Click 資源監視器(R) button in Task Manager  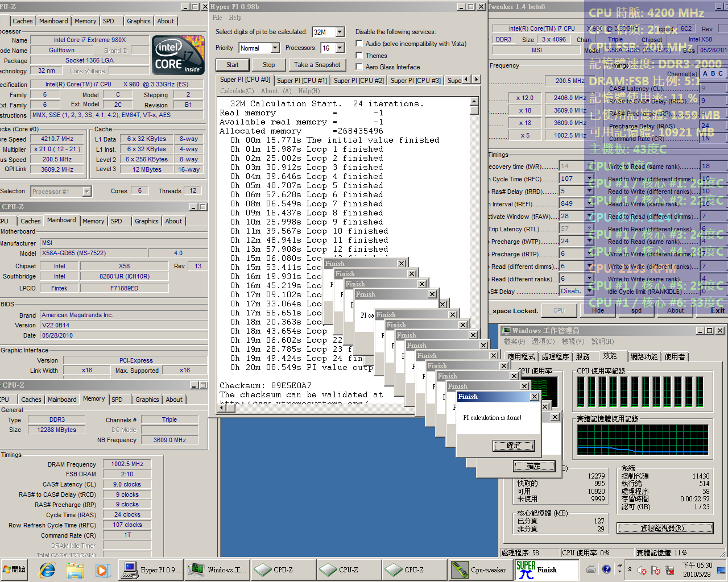(665, 528)
